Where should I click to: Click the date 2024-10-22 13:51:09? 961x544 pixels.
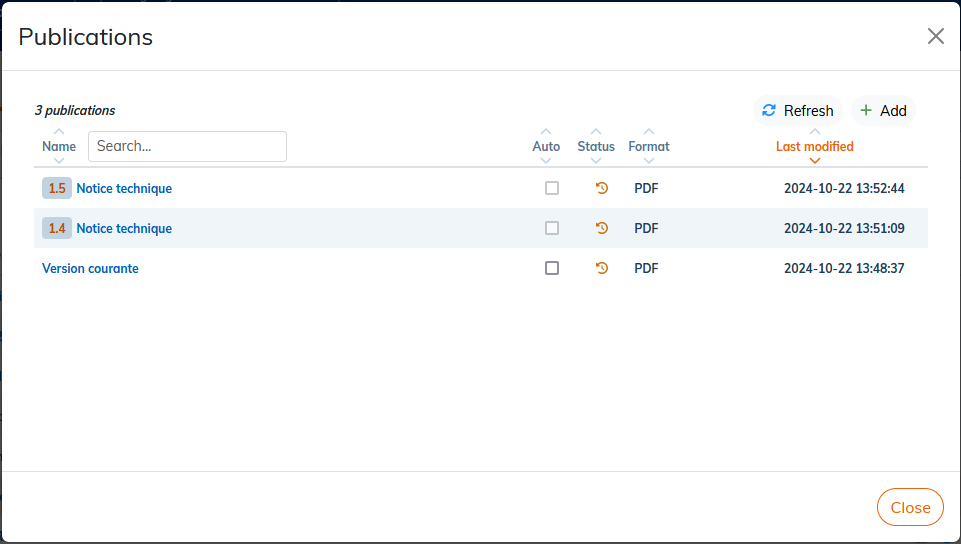pos(844,228)
